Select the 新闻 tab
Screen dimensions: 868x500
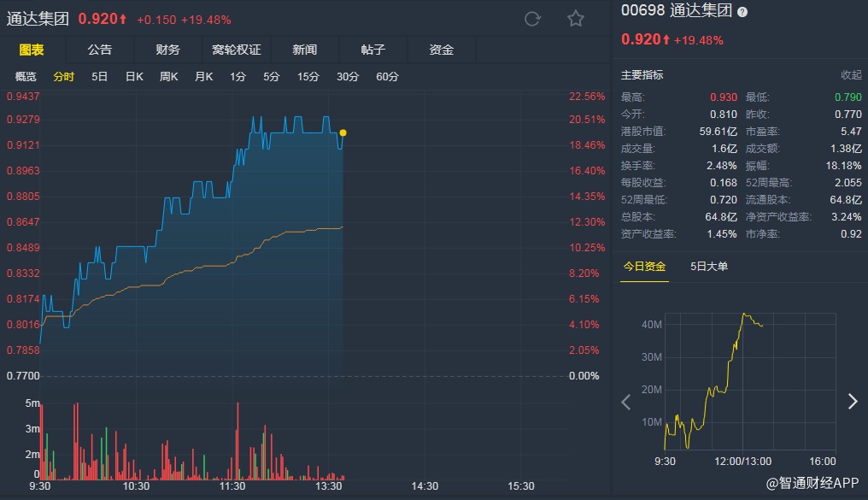coord(305,50)
